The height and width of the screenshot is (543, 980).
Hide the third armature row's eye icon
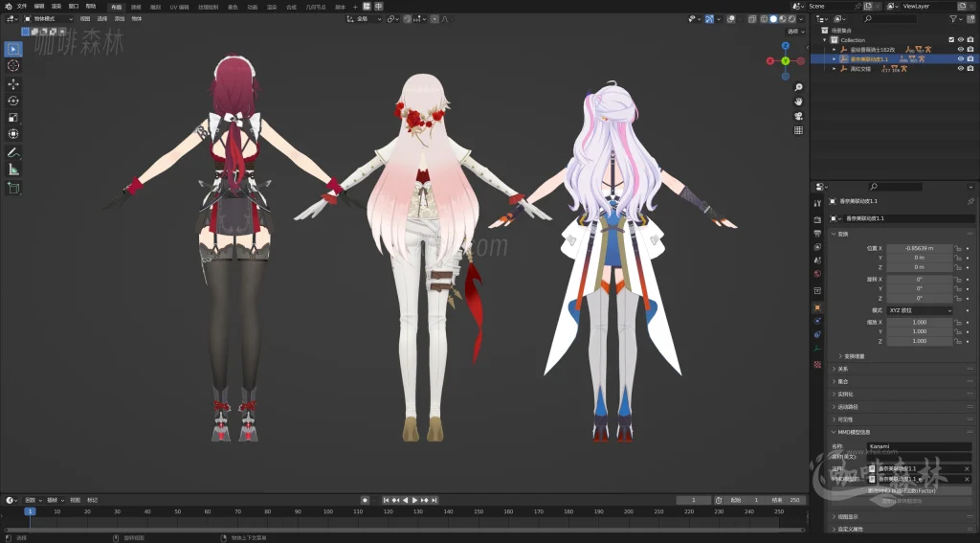tap(961, 69)
